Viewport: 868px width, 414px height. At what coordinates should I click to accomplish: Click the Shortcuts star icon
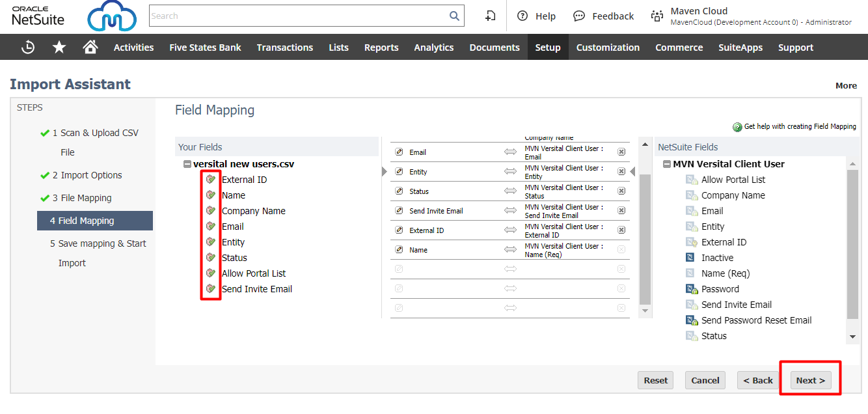[59, 47]
